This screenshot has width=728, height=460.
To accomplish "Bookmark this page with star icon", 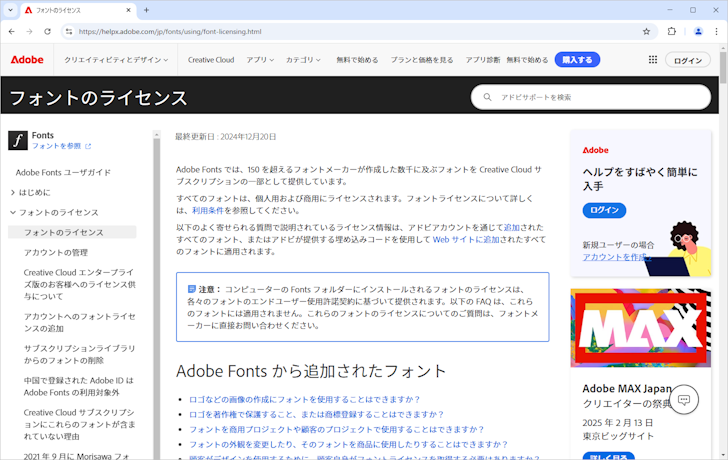I will pyautogui.click(x=646, y=32).
